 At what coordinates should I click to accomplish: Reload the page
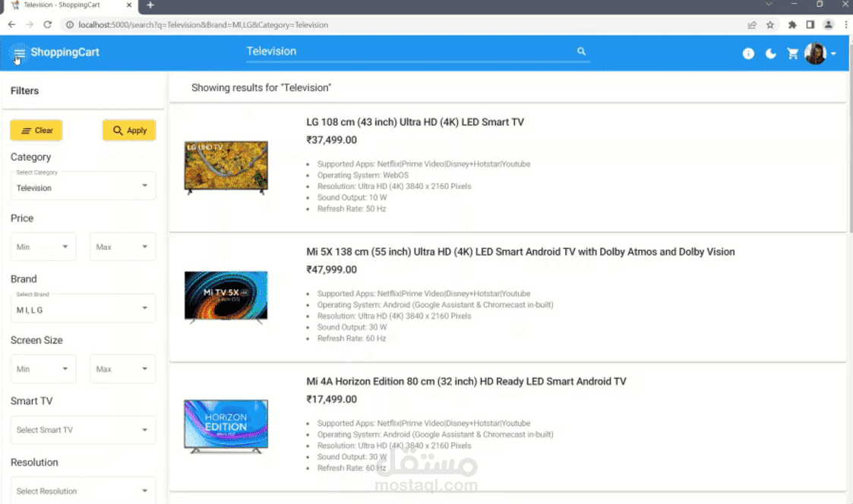coord(48,24)
